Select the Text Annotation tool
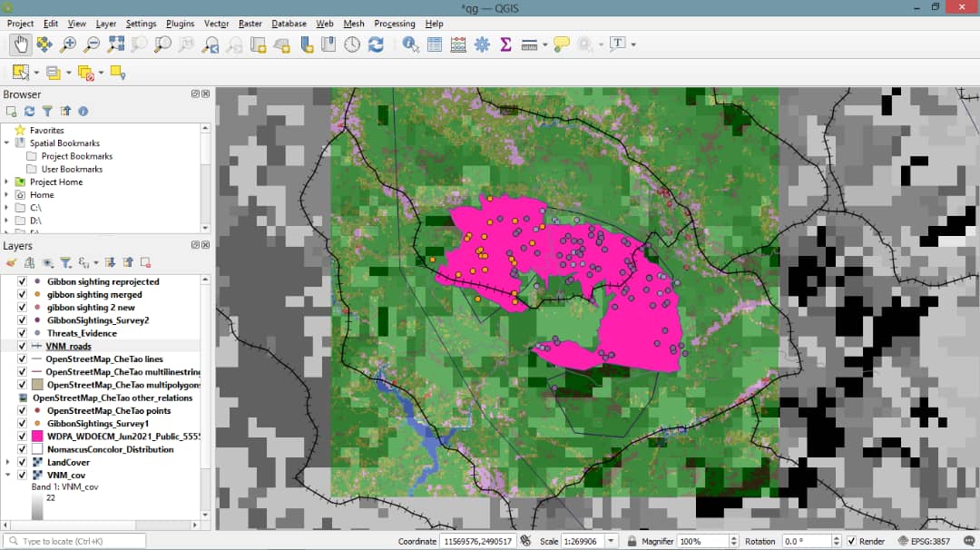This screenshot has height=550, width=980. [618, 44]
